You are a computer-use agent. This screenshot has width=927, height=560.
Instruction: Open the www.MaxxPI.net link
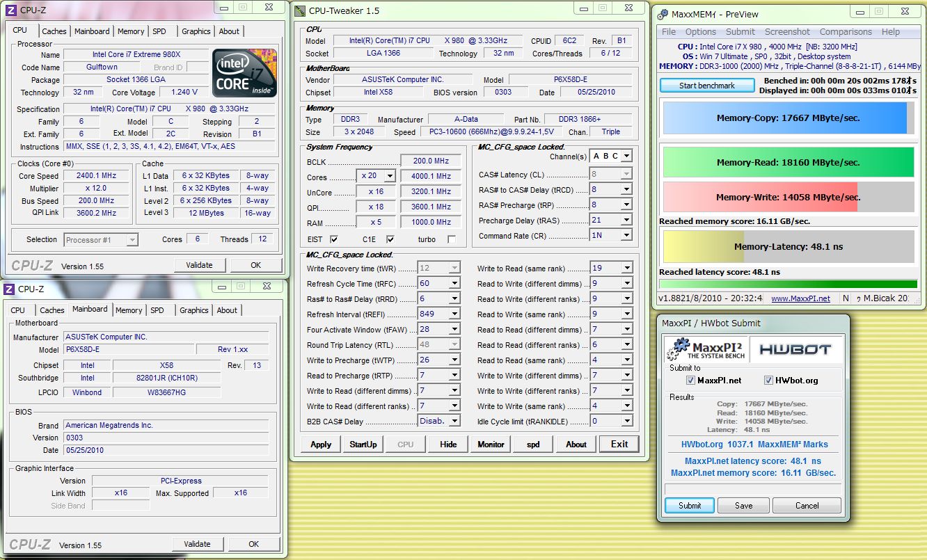pos(800,298)
